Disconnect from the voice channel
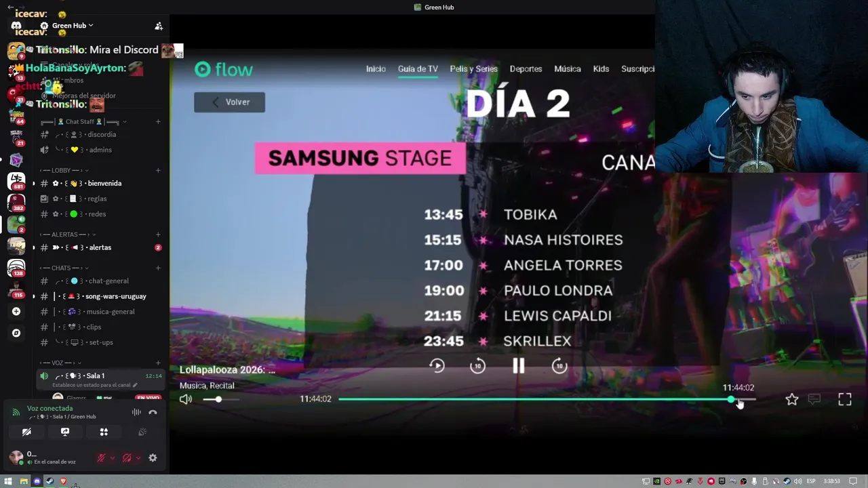The height and width of the screenshot is (488, 868). [x=153, y=412]
